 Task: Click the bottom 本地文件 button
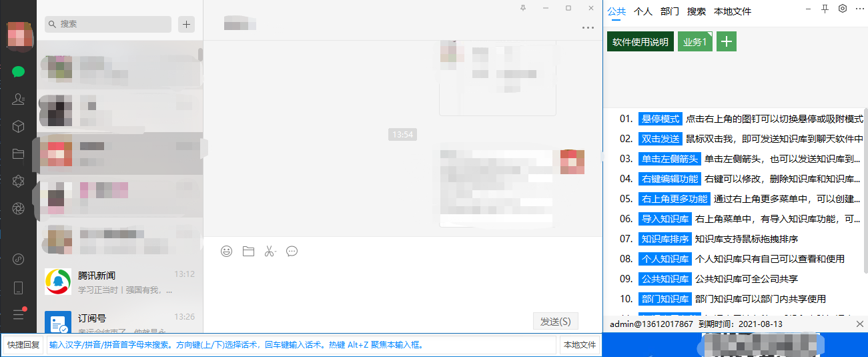pyautogui.click(x=580, y=345)
